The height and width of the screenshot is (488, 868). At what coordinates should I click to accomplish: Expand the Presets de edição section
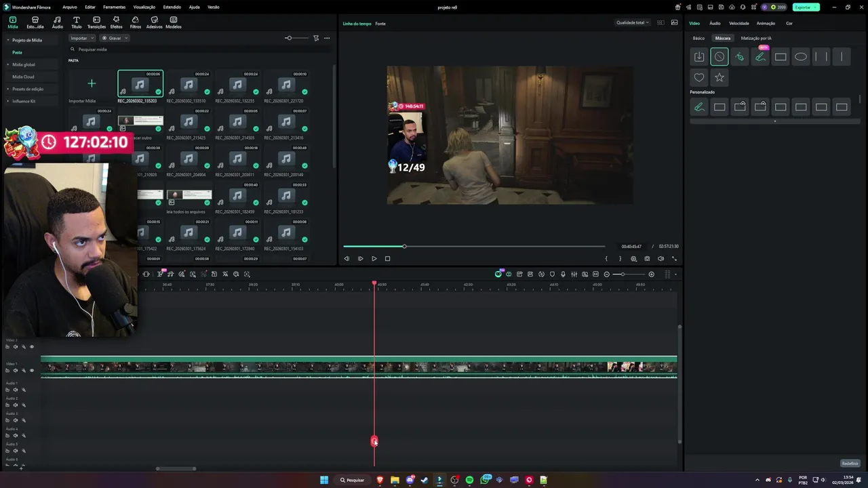[x=8, y=89]
